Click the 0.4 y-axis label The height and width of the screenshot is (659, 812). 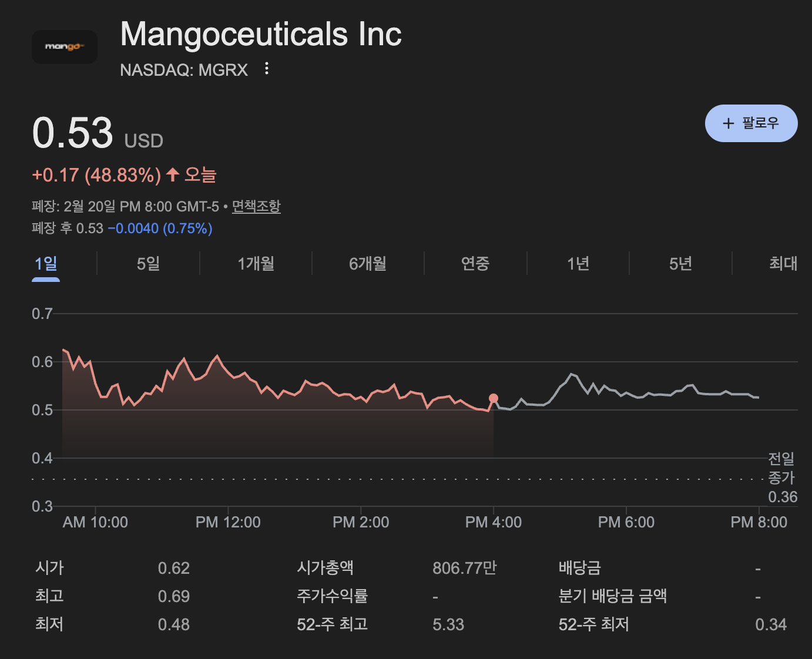(x=42, y=458)
